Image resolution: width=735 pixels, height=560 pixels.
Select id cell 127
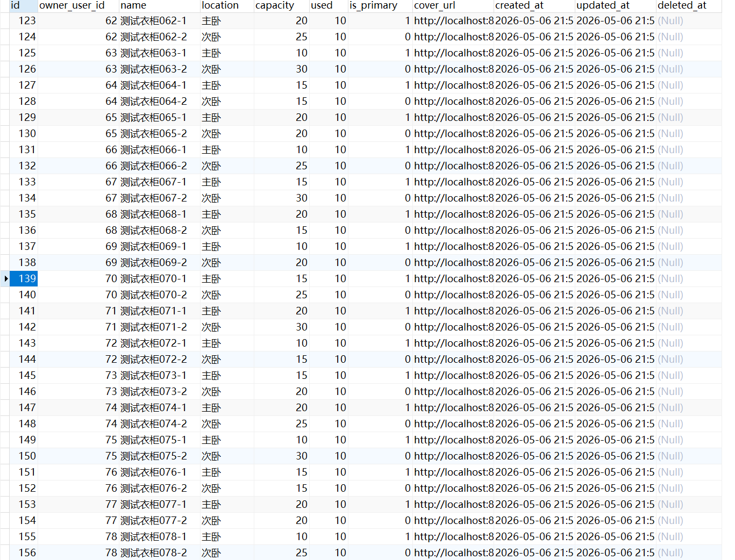coord(24,85)
